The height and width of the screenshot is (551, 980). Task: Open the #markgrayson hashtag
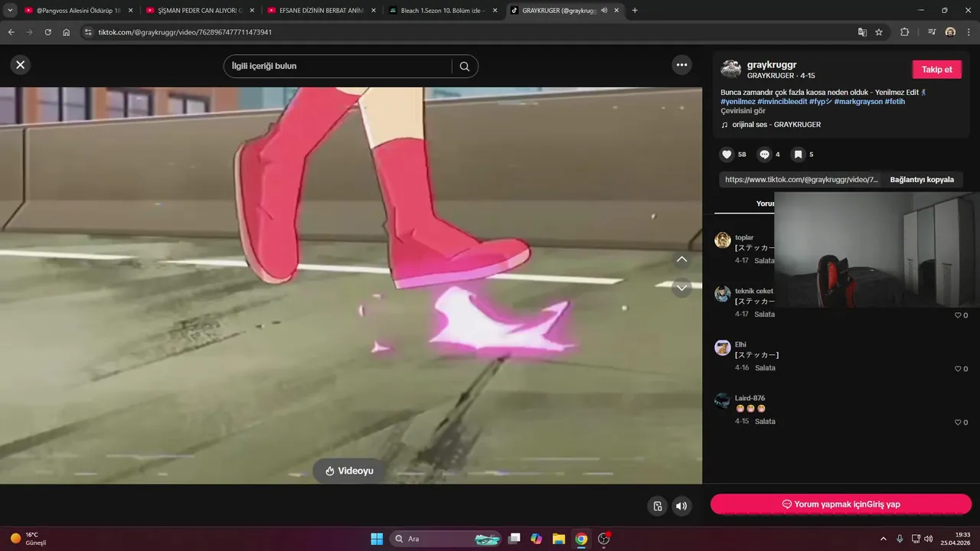[858, 102]
